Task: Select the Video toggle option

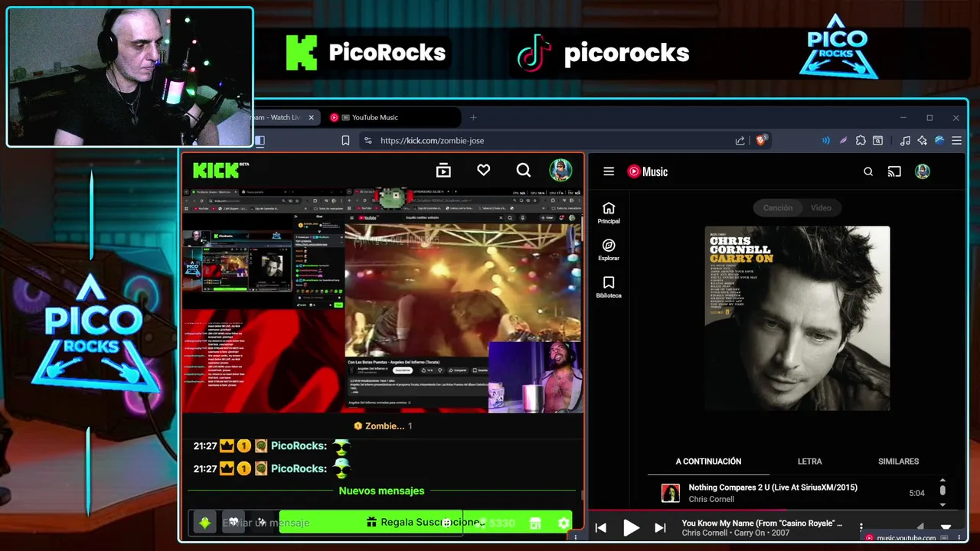Action: click(821, 207)
